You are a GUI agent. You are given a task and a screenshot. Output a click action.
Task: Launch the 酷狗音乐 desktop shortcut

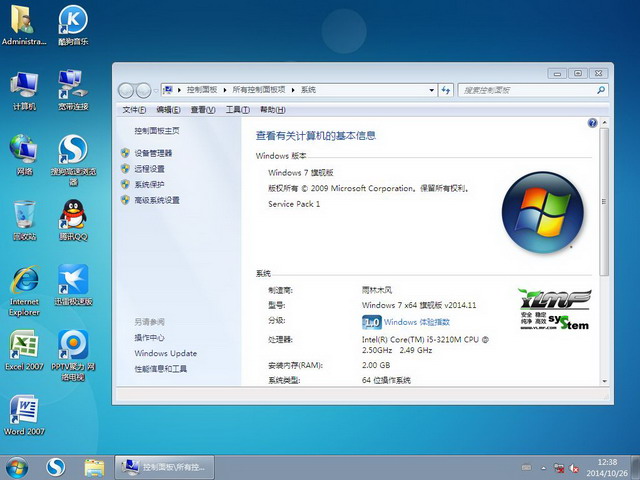click(x=73, y=24)
